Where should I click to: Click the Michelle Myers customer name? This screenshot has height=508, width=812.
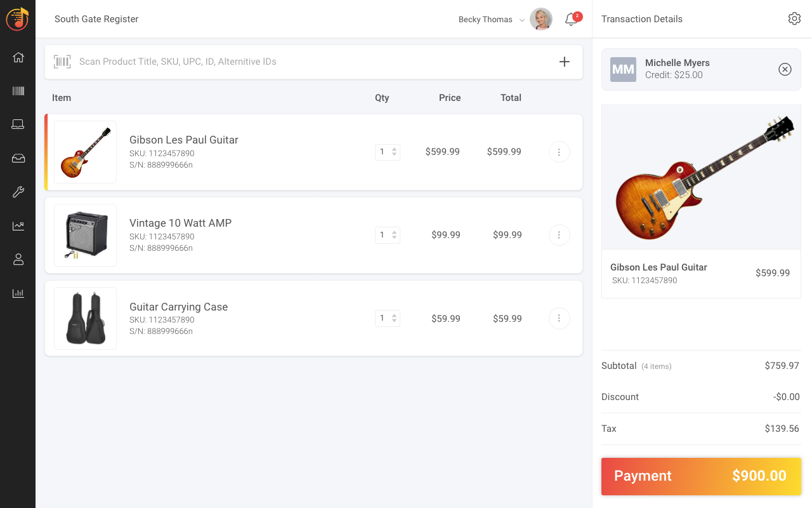(678, 63)
